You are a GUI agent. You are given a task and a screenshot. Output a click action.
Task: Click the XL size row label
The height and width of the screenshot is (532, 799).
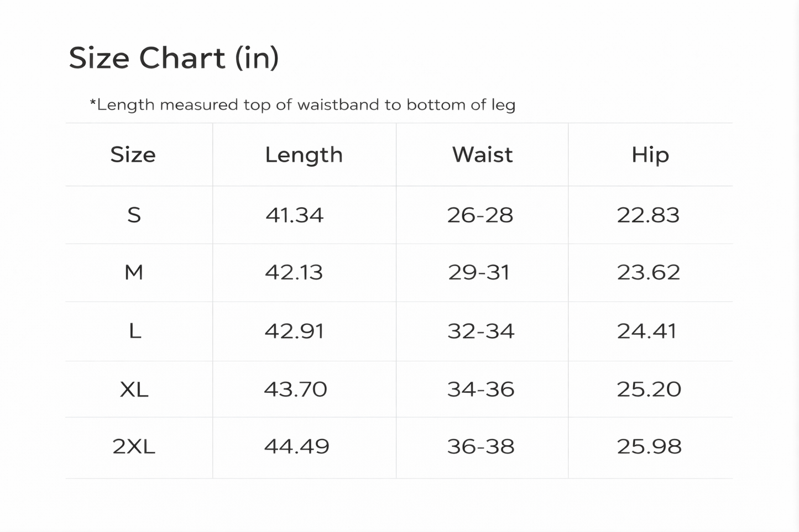pos(134,390)
